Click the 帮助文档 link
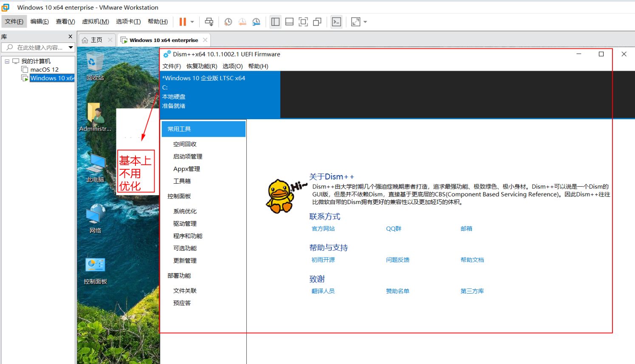635x364 pixels. tap(472, 260)
